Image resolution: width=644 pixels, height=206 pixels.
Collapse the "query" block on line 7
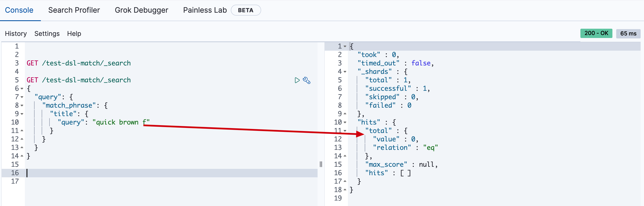click(x=22, y=97)
